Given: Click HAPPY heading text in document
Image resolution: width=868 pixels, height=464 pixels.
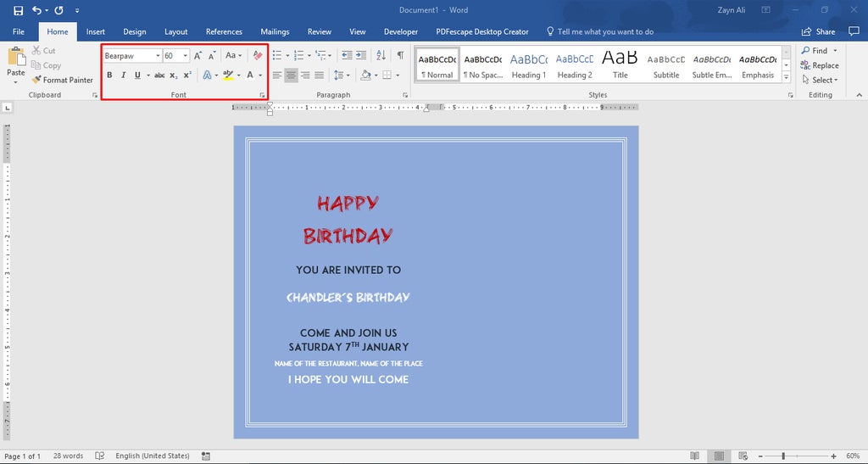Looking at the screenshot, I should 348,204.
